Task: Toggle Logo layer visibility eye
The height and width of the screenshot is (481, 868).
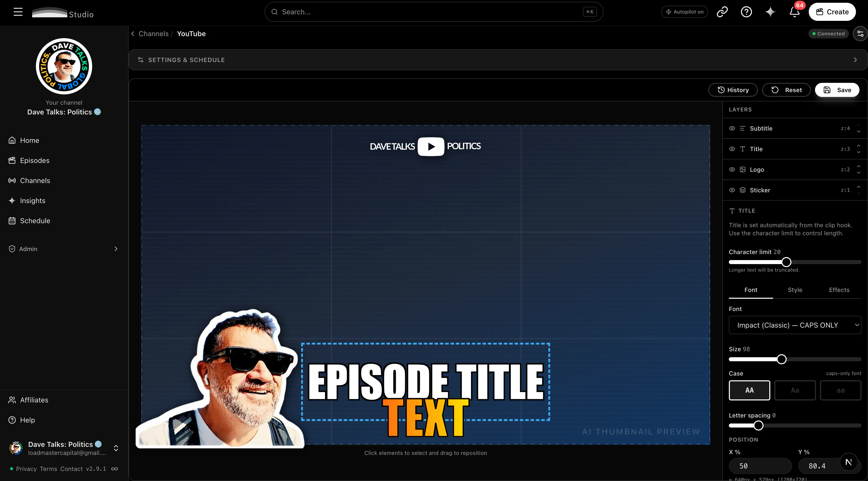Action: pos(732,169)
